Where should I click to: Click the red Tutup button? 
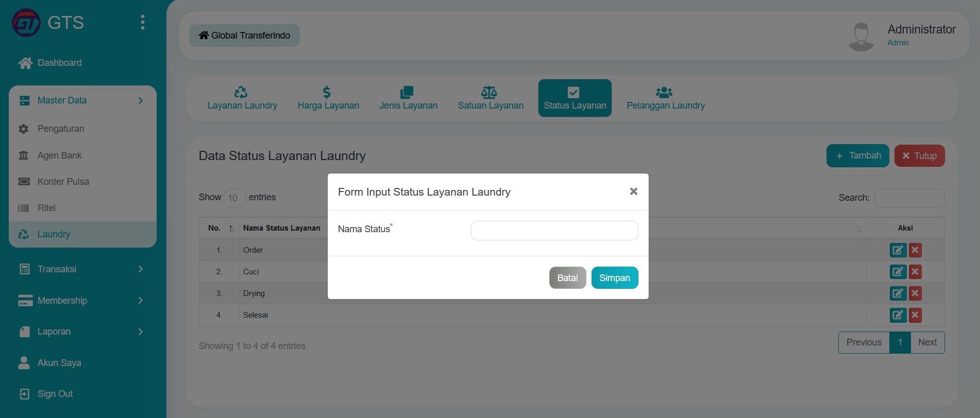click(919, 156)
